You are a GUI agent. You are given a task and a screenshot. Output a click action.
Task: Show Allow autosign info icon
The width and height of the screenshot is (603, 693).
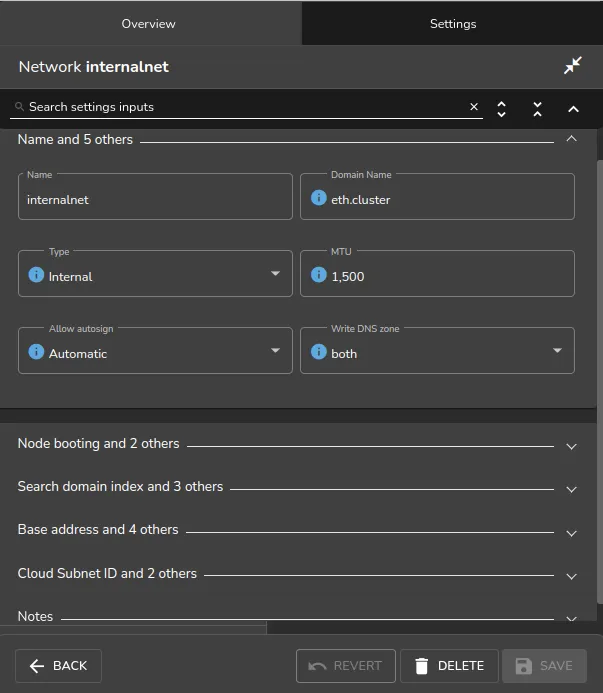[x=36, y=352]
